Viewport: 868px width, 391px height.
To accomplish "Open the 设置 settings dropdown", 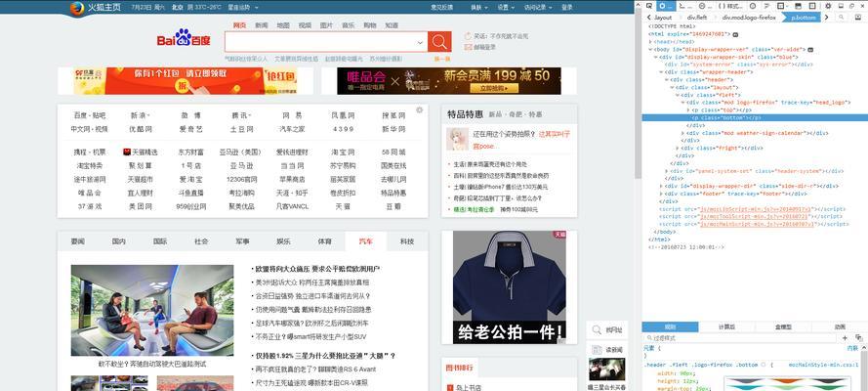I will click(506, 7).
